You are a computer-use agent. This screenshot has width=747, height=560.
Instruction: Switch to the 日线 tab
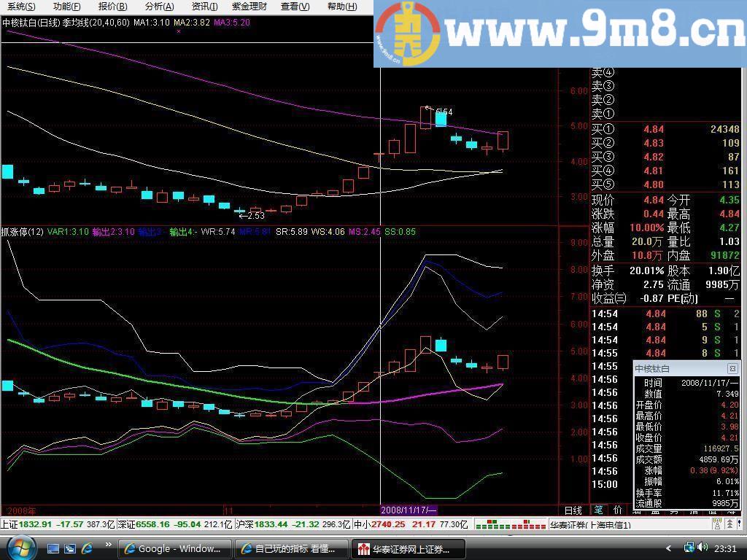point(573,510)
